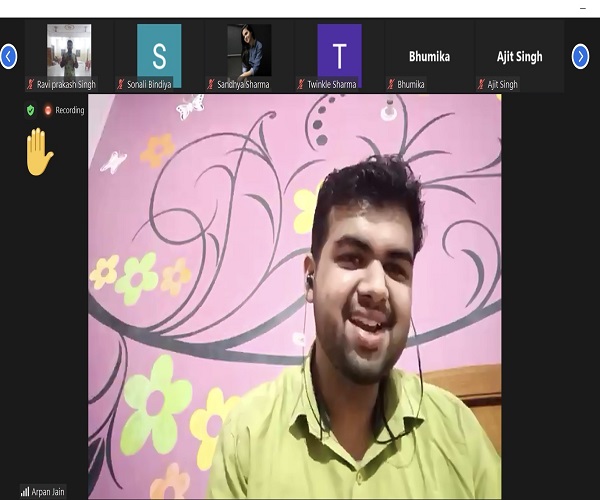Select the Bhumika participant tile

[429, 56]
